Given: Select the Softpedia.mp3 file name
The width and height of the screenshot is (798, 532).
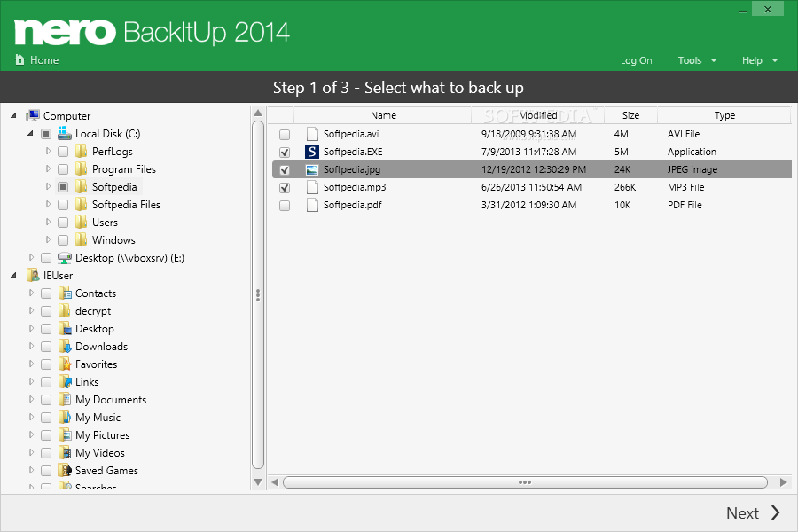Looking at the screenshot, I should tap(355, 187).
